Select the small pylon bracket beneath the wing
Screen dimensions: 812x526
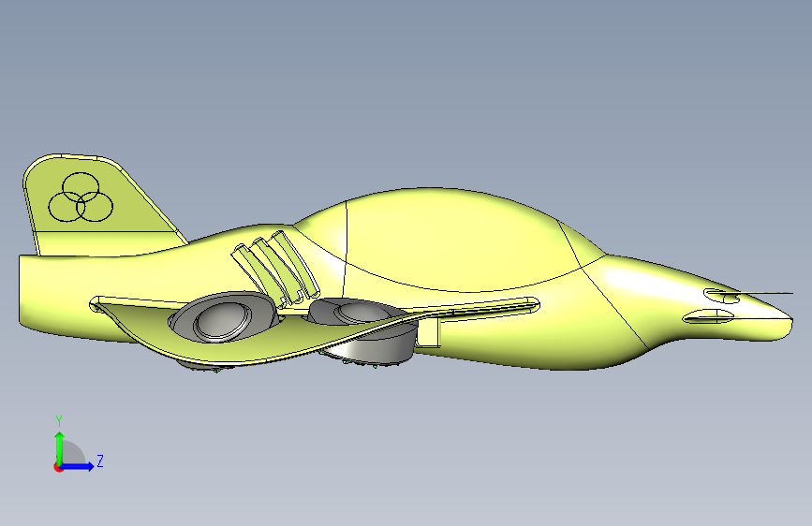428,332
